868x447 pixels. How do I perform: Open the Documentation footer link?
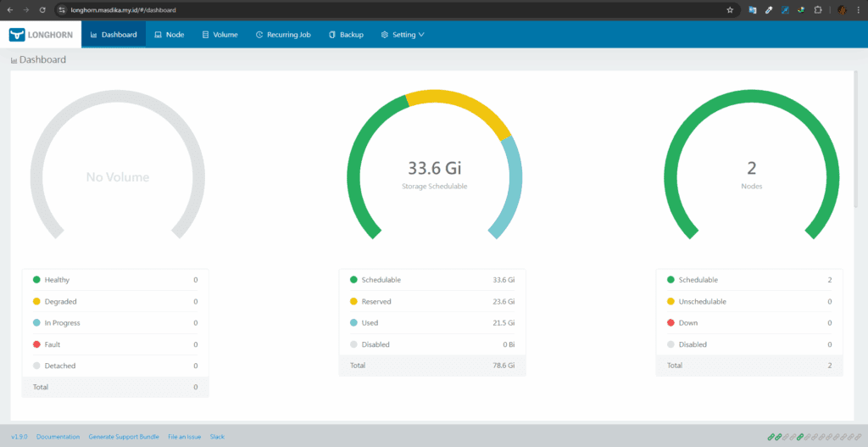click(58, 437)
